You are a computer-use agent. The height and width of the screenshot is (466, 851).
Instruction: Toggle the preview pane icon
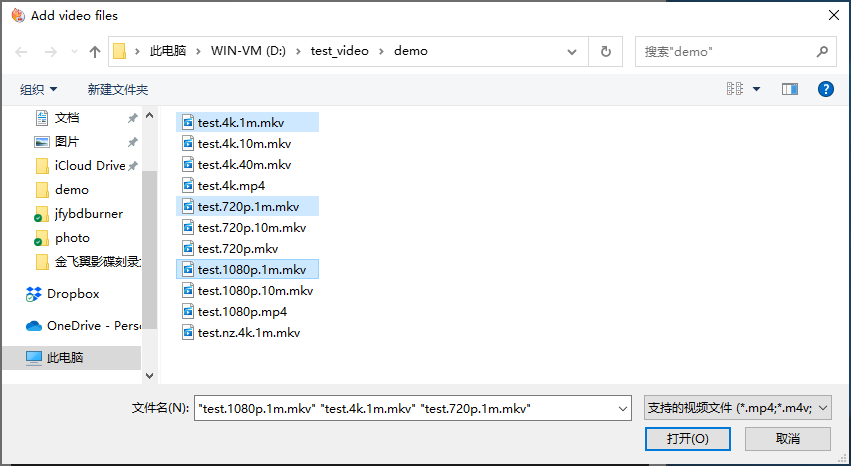click(790, 89)
